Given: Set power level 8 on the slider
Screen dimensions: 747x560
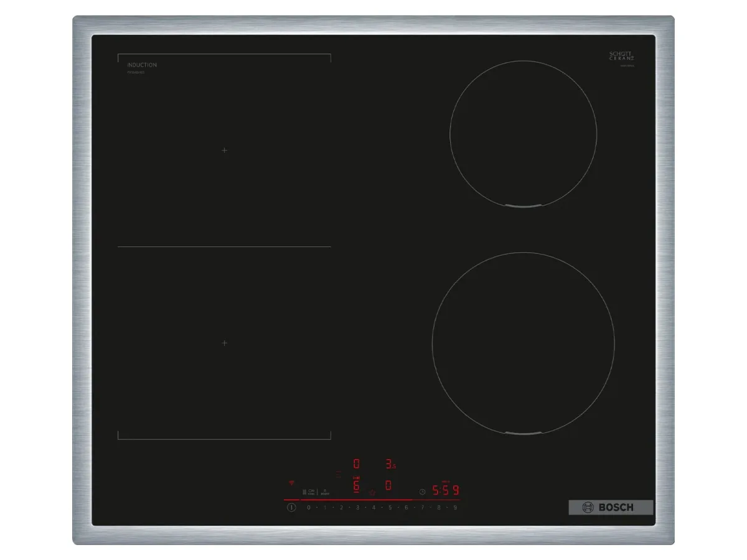Looking at the screenshot, I should click(x=439, y=508).
